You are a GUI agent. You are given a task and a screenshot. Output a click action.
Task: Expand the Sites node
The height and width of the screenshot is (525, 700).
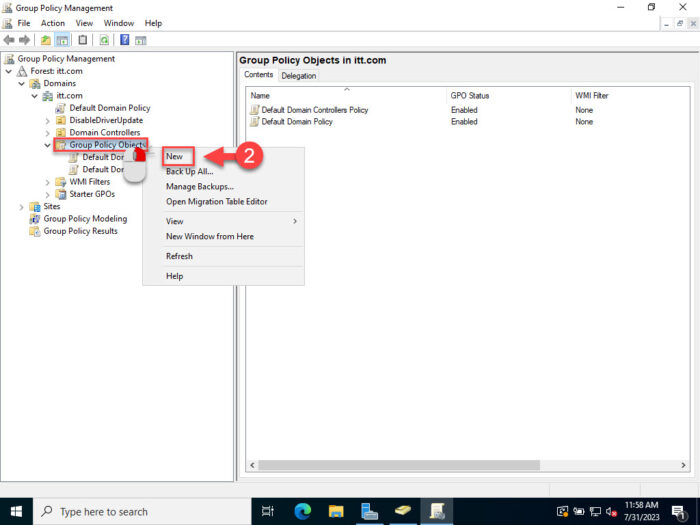point(21,207)
